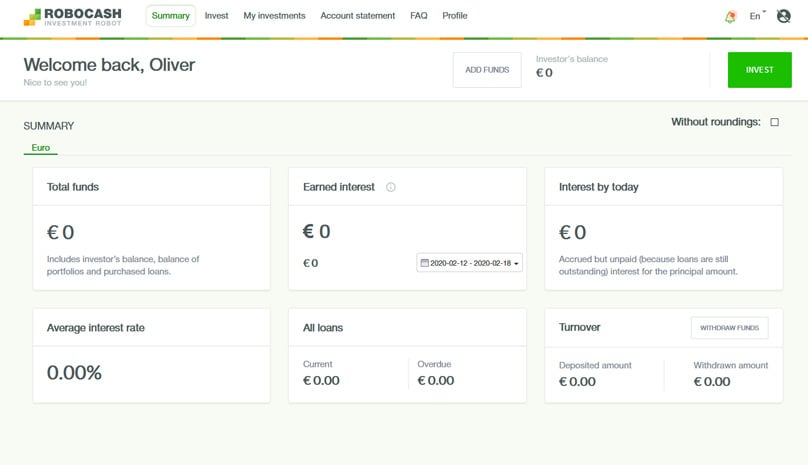Click the Deposited amount € 0.00 value

pyautogui.click(x=577, y=382)
